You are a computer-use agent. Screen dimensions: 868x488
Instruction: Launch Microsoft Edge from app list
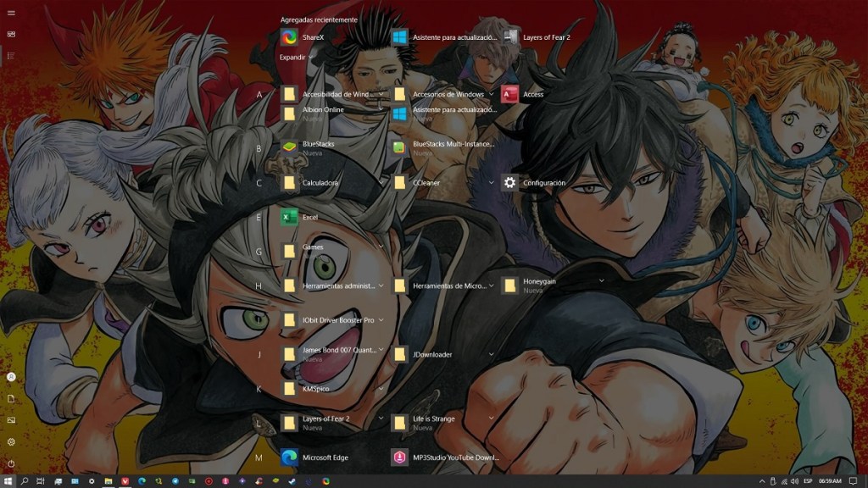(x=325, y=457)
